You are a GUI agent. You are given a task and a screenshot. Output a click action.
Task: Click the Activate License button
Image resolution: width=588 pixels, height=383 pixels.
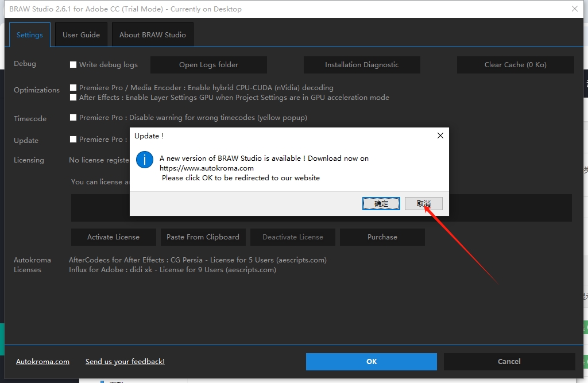(113, 237)
